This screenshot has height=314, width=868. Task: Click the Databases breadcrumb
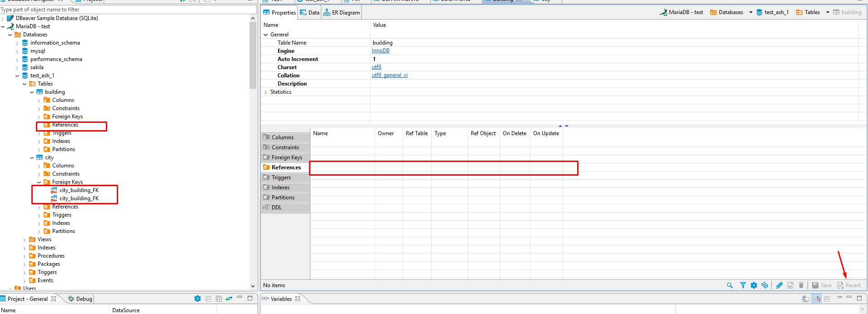(x=726, y=12)
